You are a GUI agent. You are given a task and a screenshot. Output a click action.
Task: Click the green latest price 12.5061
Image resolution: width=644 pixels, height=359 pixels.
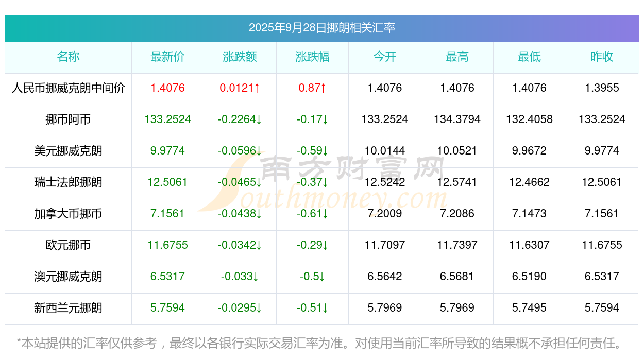(x=167, y=182)
